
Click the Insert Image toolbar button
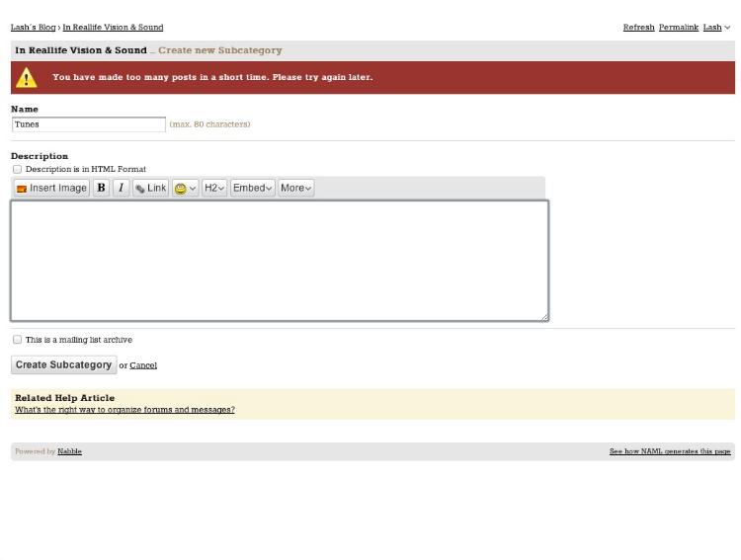tap(51, 188)
